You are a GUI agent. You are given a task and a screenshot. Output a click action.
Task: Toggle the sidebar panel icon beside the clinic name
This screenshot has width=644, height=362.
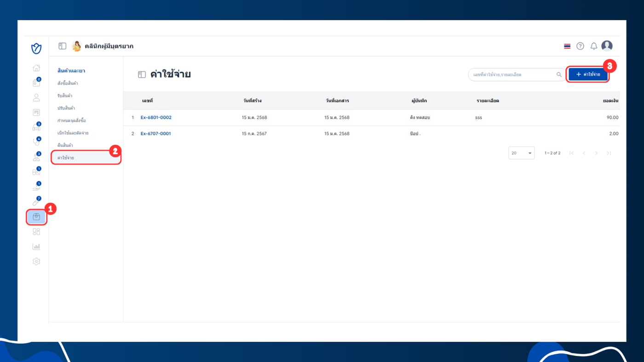tap(62, 46)
